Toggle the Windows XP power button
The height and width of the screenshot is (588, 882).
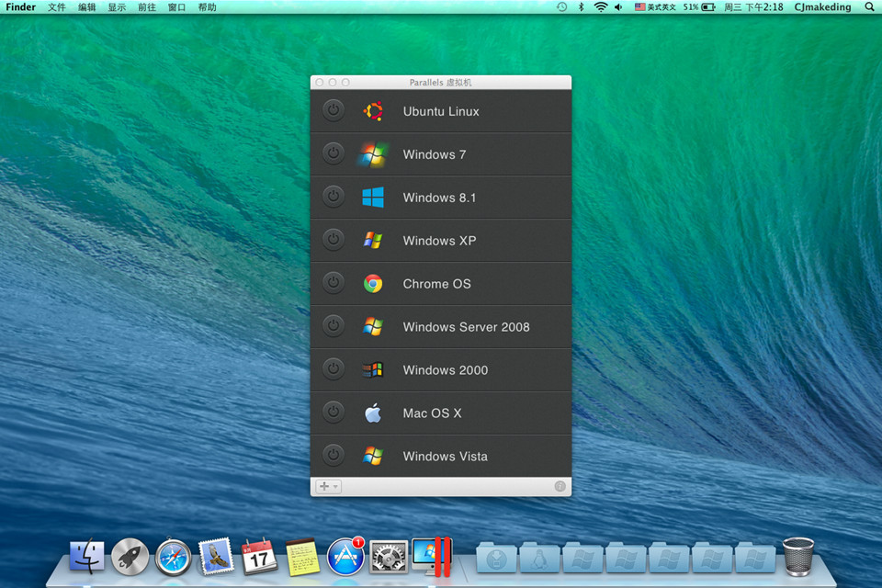click(x=334, y=240)
